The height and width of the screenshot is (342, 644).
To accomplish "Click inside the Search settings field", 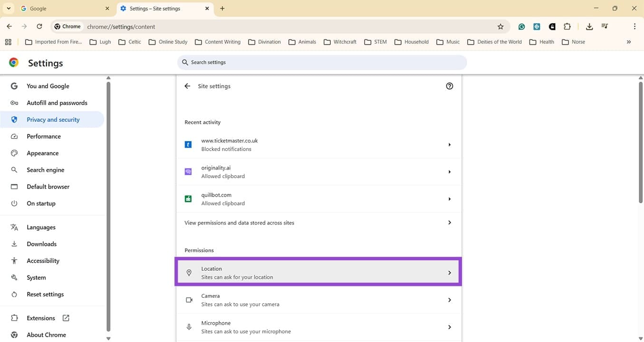I will pyautogui.click(x=322, y=62).
